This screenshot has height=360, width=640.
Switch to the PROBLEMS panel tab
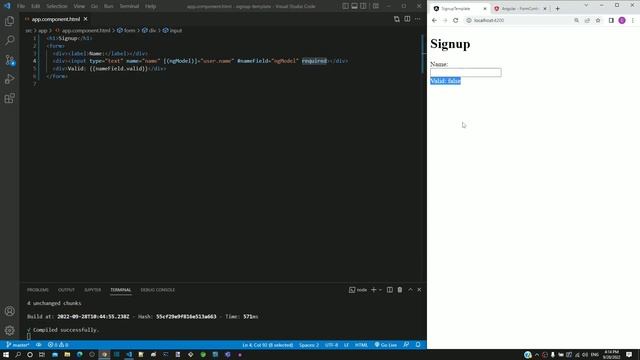coord(38,290)
